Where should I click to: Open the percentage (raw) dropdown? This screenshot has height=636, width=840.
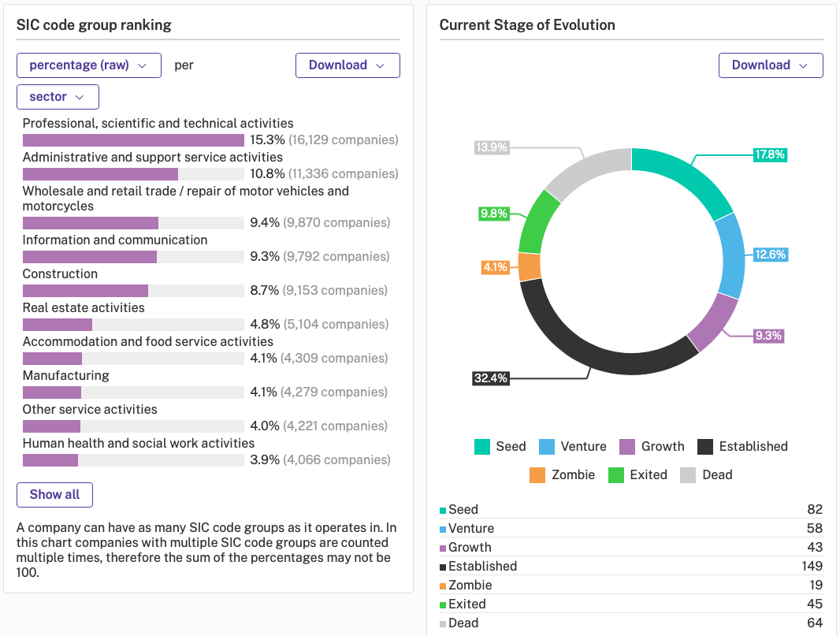click(88, 65)
